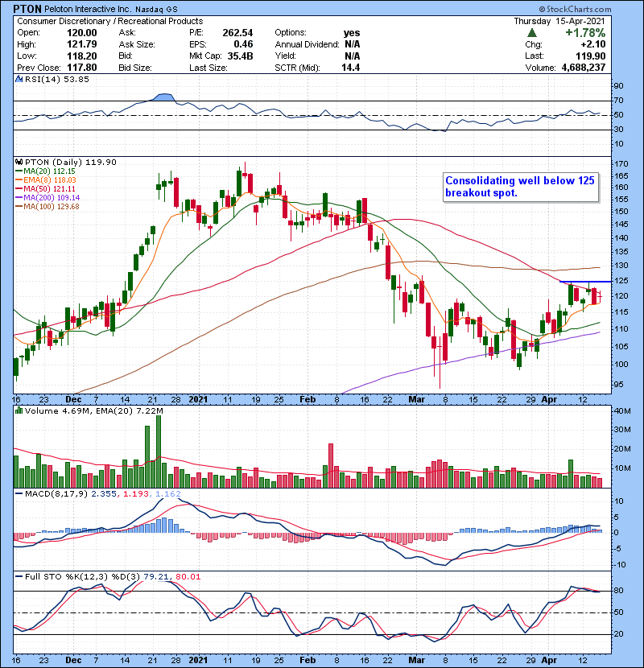This screenshot has height=668, width=644.
Task: Click the PTON (Daily) candlestick legend icon
Action: tap(19, 162)
